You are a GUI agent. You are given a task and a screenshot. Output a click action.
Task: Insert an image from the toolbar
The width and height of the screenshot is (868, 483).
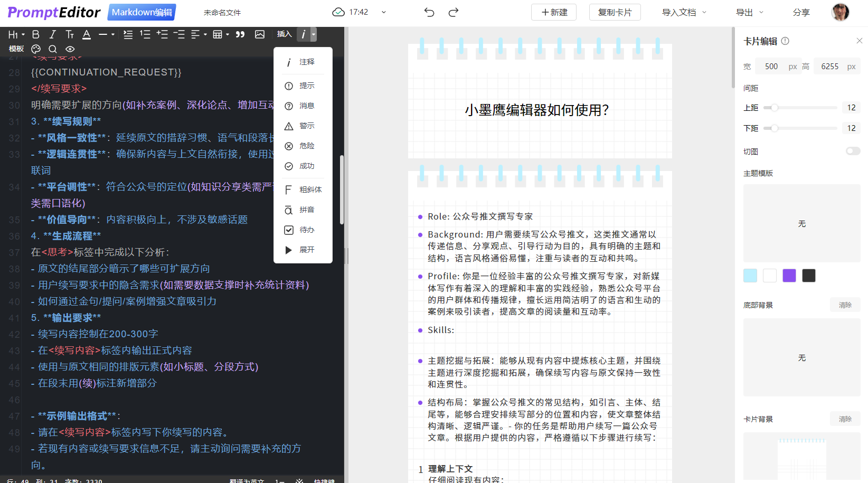[x=259, y=34]
